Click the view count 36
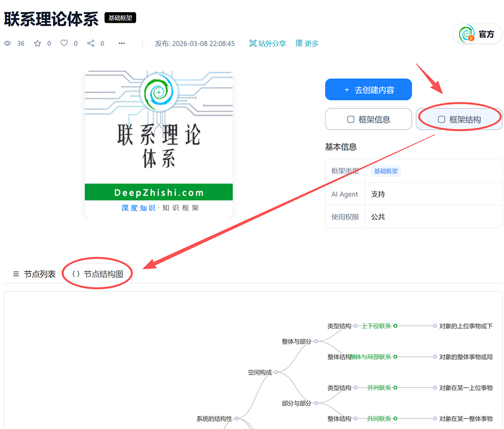 click(x=21, y=43)
